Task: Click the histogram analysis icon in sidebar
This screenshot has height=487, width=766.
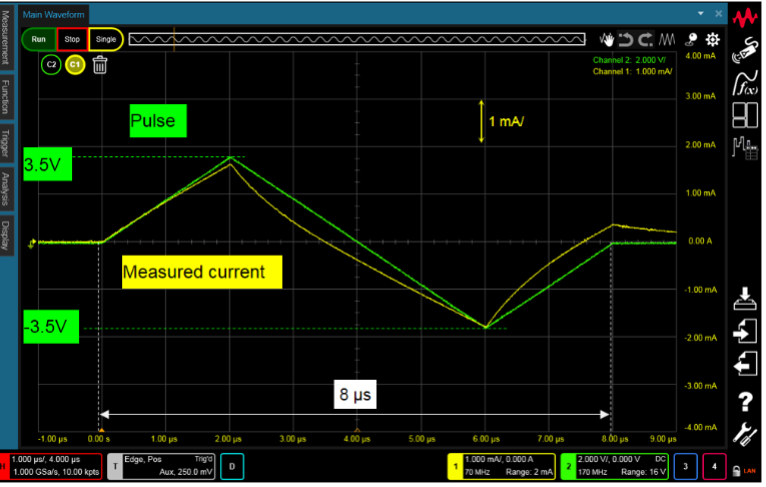Action: click(745, 148)
